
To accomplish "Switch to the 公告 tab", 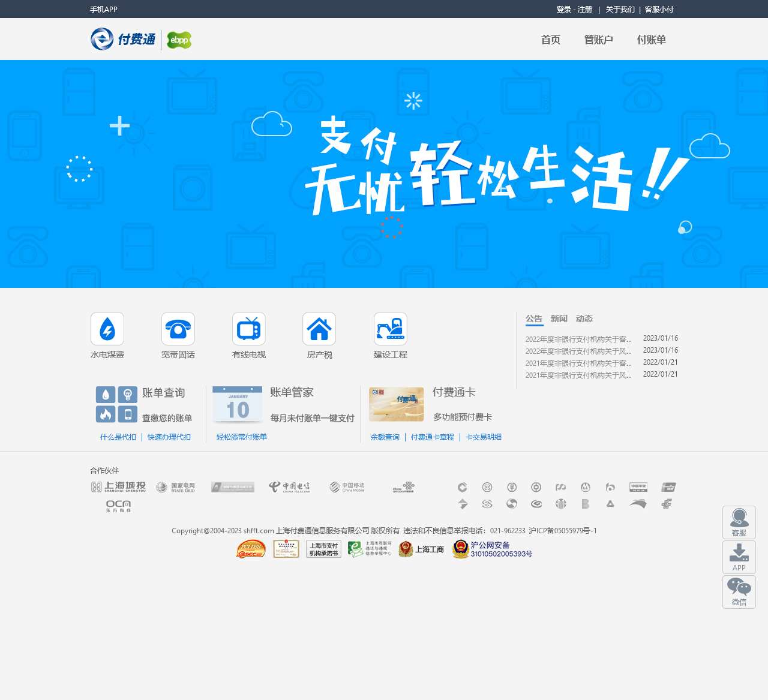I will click(x=534, y=319).
